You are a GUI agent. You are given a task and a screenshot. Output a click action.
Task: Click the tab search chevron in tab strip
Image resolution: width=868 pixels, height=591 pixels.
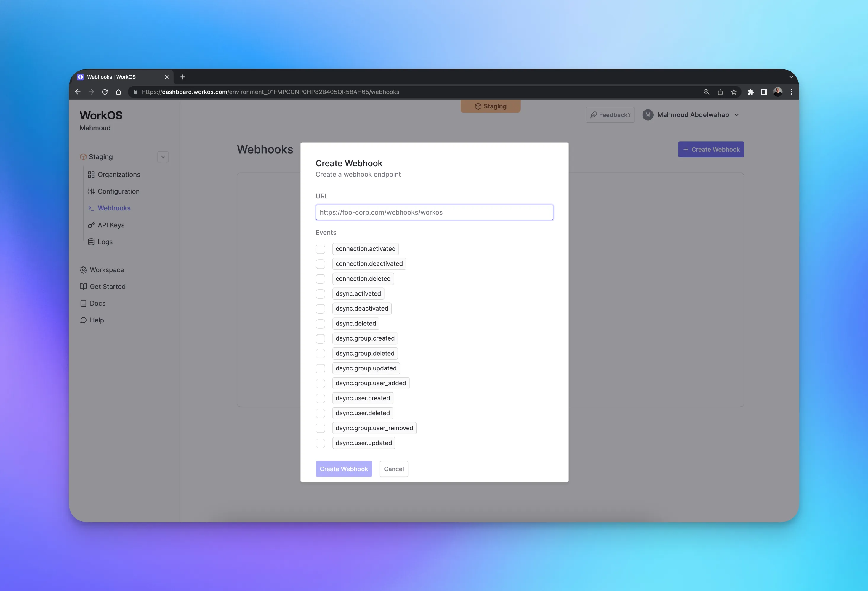(x=791, y=77)
